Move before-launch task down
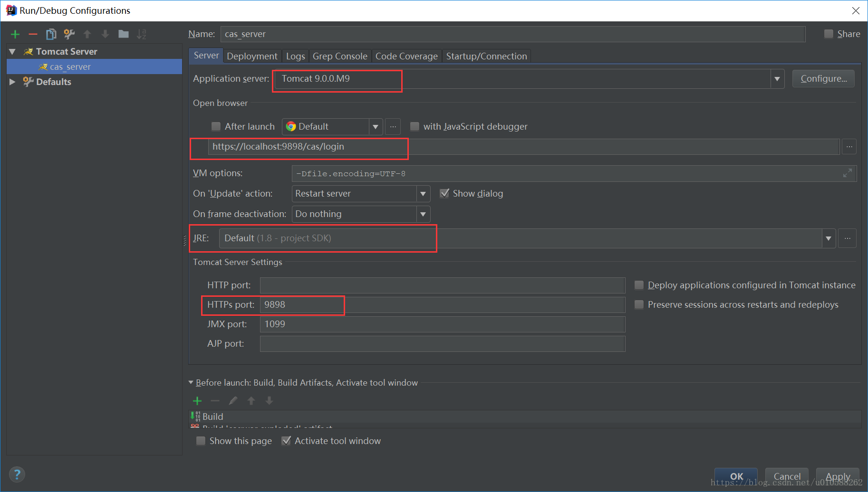 pyautogui.click(x=269, y=401)
